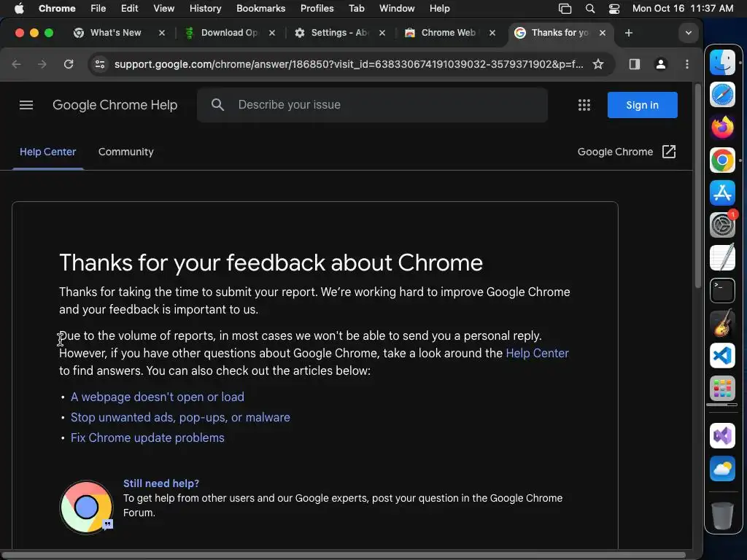Click the URL address bar

(x=348, y=64)
